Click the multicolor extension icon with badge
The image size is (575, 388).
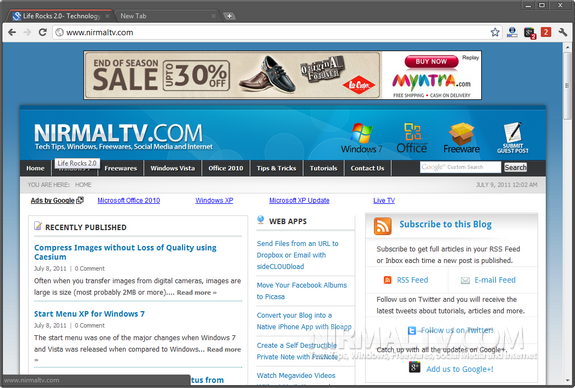pos(530,33)
